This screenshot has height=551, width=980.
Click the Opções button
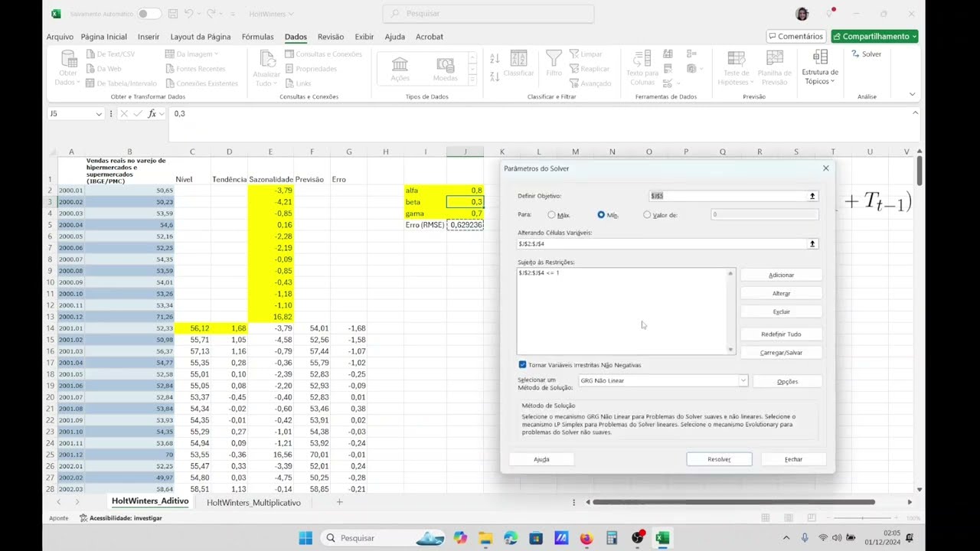[x=787, y=381]
